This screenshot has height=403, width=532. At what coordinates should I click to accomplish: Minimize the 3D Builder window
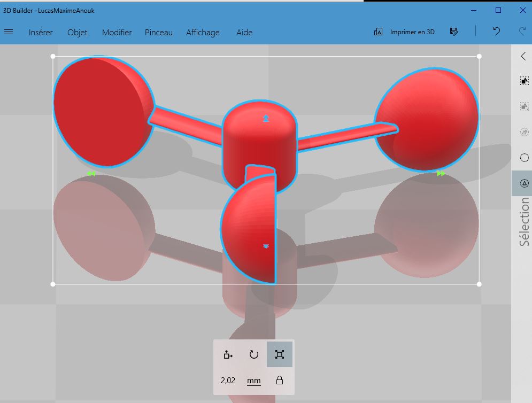tap(474, 11)
